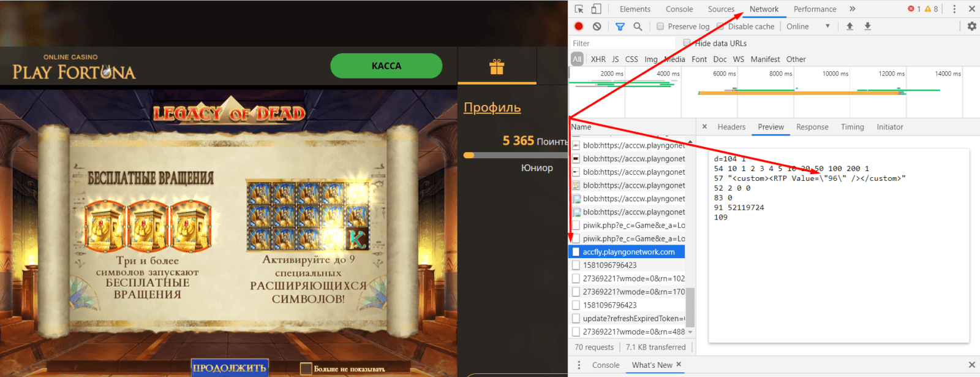Clear the network log icon
This screenshot has height=377, width=980.
[597, 26]
